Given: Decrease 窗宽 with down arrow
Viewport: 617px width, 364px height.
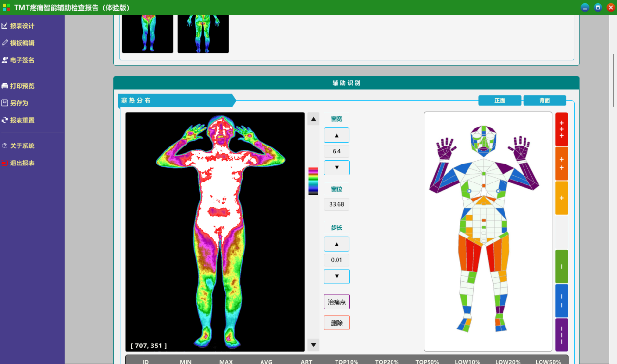Looking at the screenshot, I should (337, 167).
